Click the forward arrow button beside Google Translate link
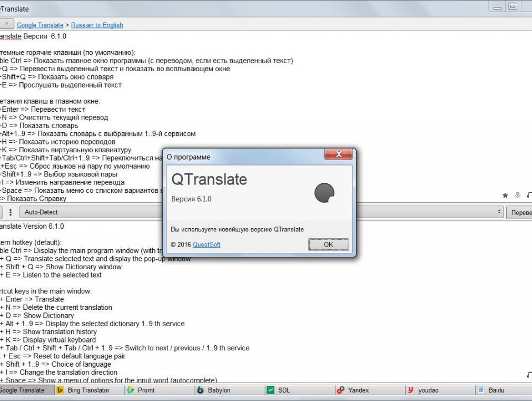Screen dimensions: 532x401 (x=6, y=24)
